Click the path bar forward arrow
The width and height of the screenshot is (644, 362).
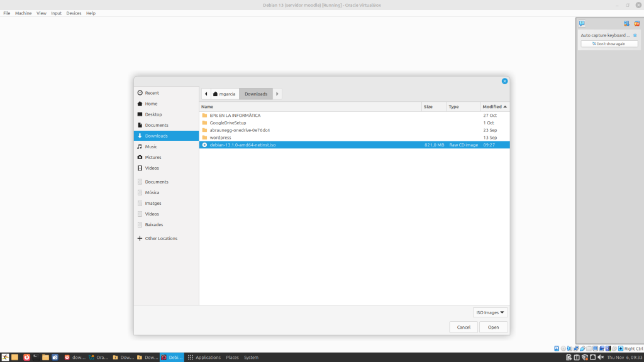click(277, 94)
